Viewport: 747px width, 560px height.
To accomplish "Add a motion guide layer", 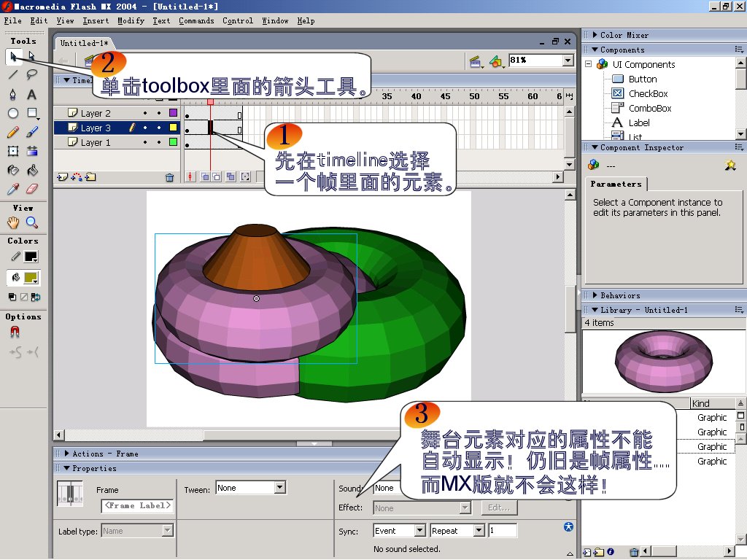I will 76,178.
